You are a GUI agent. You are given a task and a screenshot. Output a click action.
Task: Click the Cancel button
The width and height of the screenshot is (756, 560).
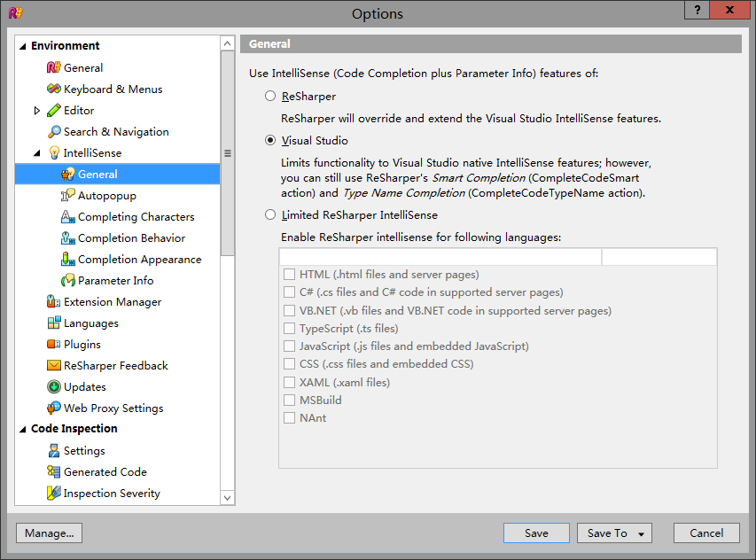pos(705,533)
